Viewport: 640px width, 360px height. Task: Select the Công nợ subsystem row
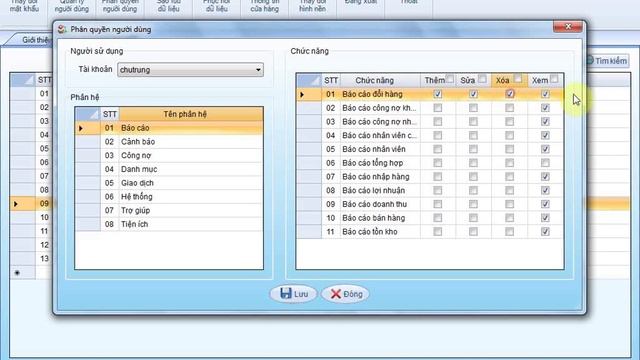pyautogui.click(x=169, y=156)
